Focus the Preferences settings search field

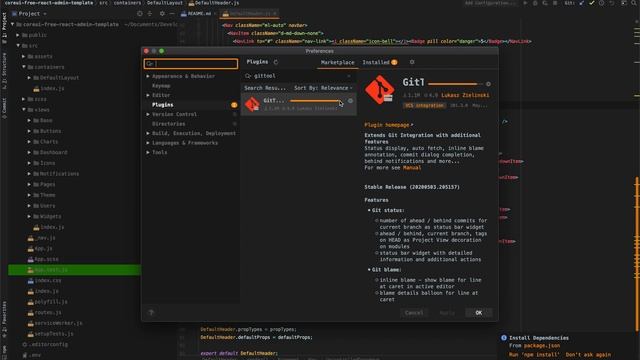(x=191, y=64)
